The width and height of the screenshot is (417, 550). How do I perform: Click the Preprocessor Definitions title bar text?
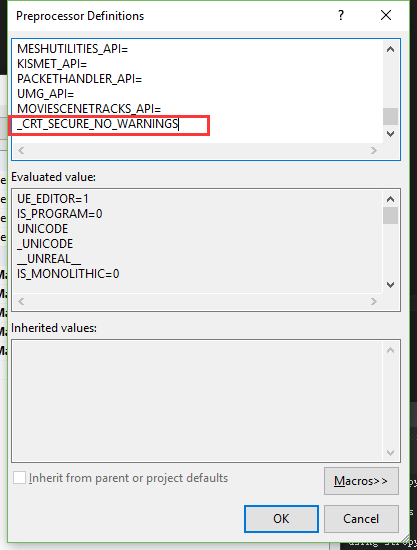[x=80, y=16]
